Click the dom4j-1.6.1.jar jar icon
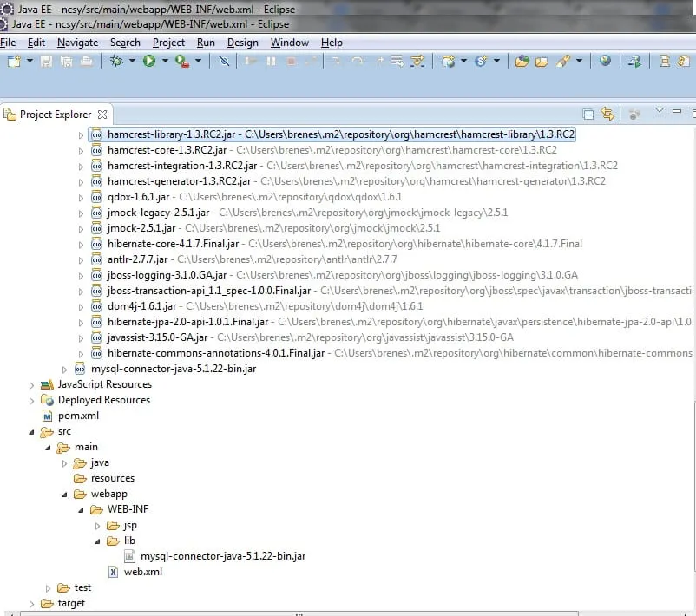 pyautogui.click(x=96, y=306)
